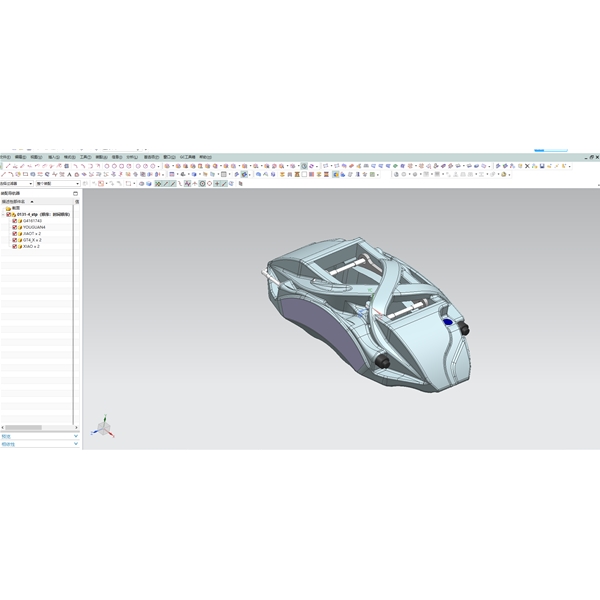Click the navigator horizontal scrollbar
600x600 pixels.
click(x=25, y=428)
